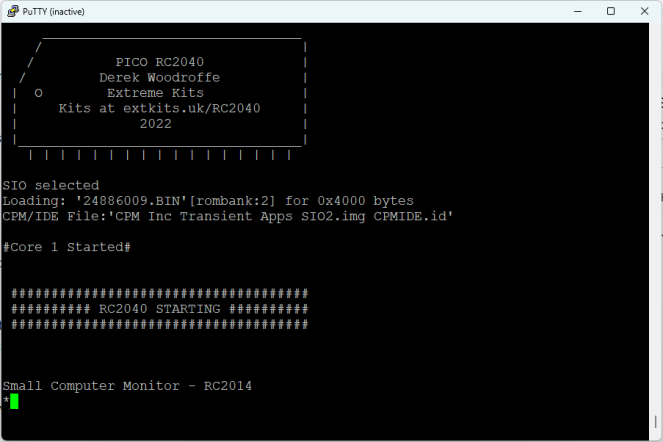Image resolution: width=663 pixels, height=442 pixels.
Task: Click 'Kits at extkits.uk/RC2040' text
Action: pos(159,108)
